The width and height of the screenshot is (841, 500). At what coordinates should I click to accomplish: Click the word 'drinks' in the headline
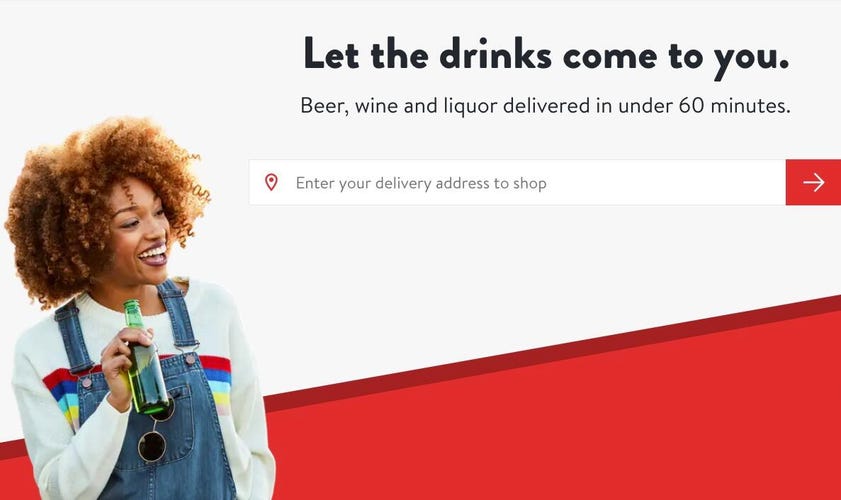pos(495,54)
